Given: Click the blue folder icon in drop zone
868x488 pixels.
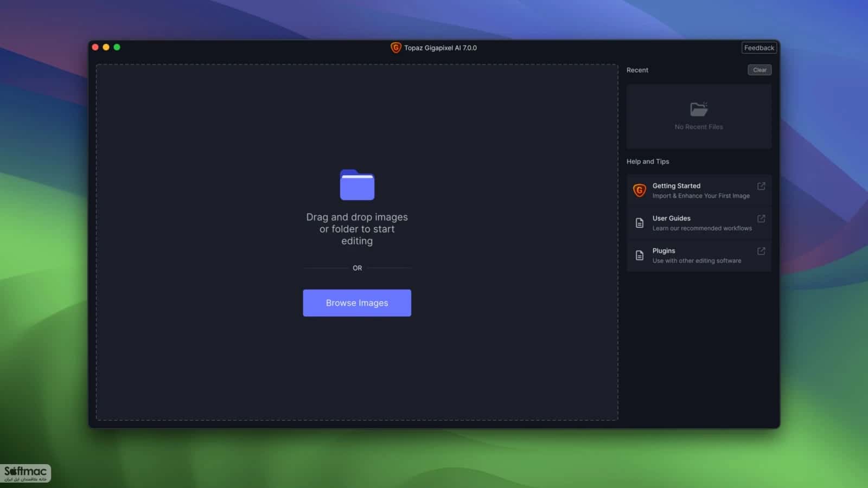Looking at the screenshot, I should pyautogui.click(x=357, y=185).
